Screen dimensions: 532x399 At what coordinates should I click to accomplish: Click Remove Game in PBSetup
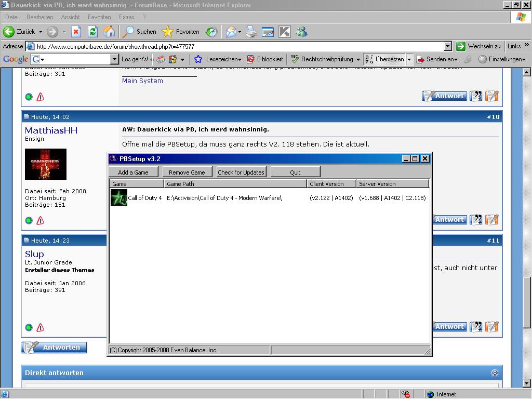point(187,172)
